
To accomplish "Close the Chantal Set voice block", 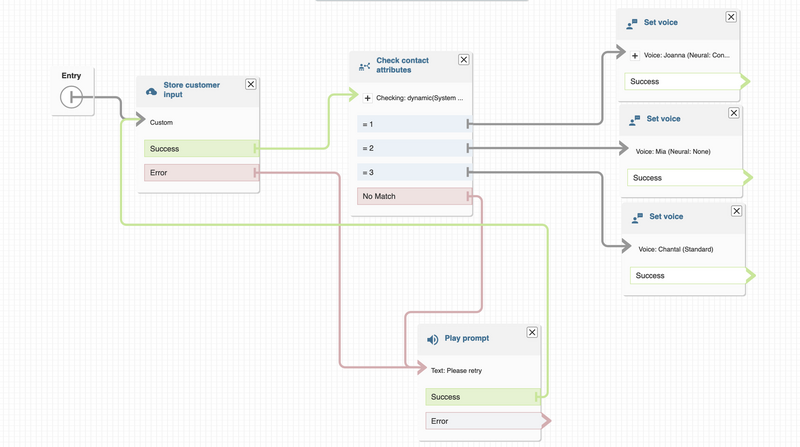I will 736,211.
